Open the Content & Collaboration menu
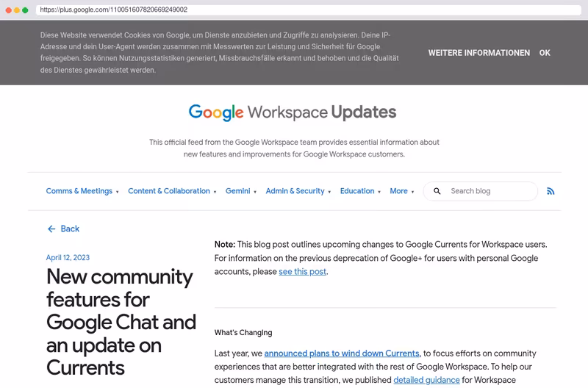The height and width of the screenshot is (388, 588). [169, 191]
